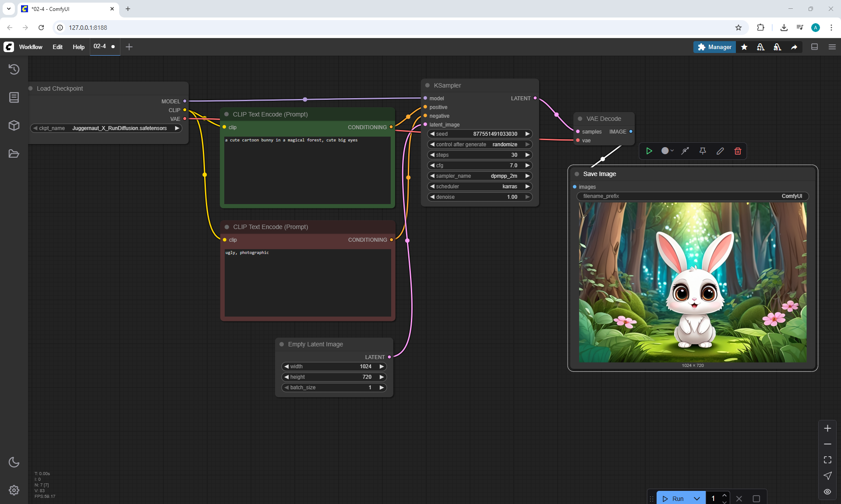This screenshot has width=841, height=504.
Task: Open the workflows folder sidebar icon
Action: click(14, 154)
